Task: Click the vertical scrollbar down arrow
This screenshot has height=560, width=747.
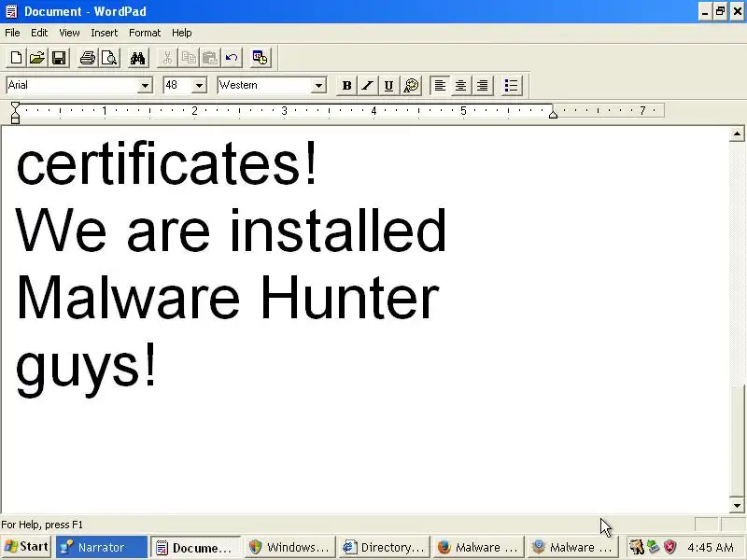Action: coord(737,506)
